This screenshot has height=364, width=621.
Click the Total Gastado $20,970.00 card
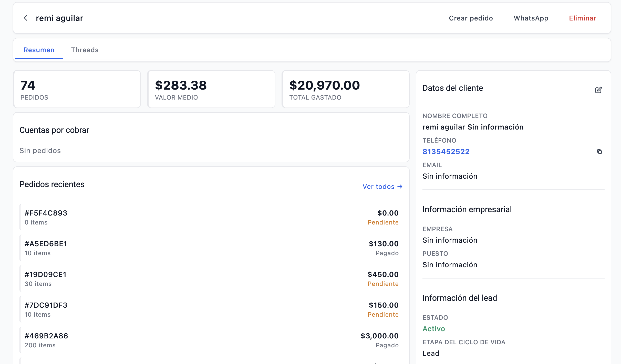[x=345, y=89]
